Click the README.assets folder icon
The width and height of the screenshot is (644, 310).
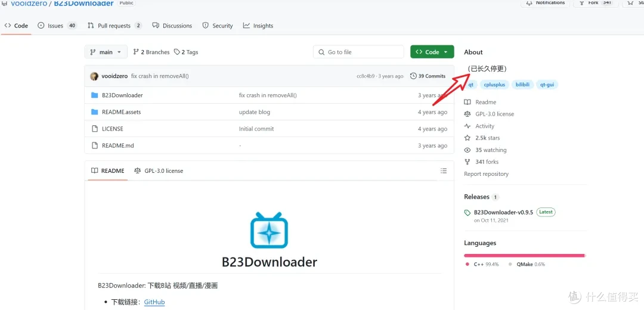94,112
